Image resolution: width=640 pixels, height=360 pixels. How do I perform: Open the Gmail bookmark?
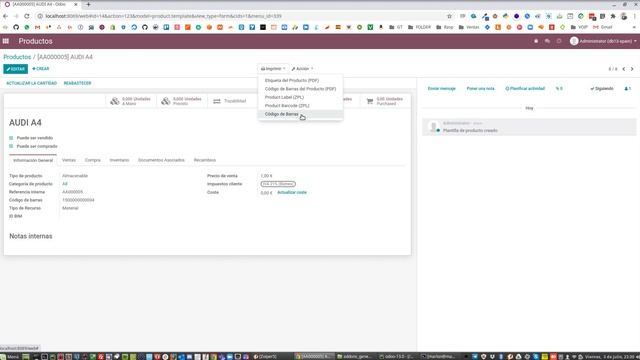602,27
